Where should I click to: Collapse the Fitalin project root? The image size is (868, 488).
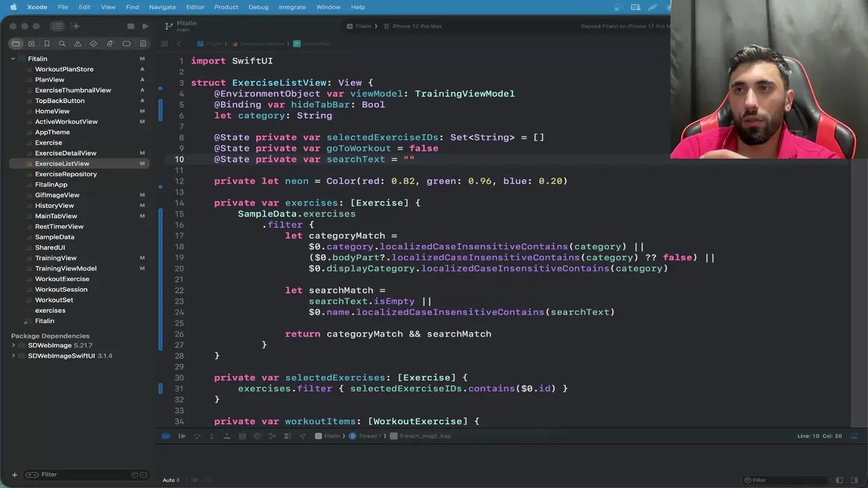[x=13, y=59]
